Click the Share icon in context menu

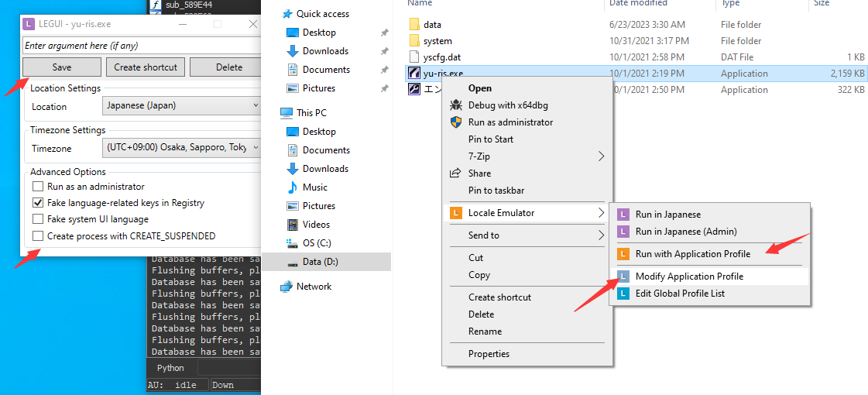click(x=455, y=173)
